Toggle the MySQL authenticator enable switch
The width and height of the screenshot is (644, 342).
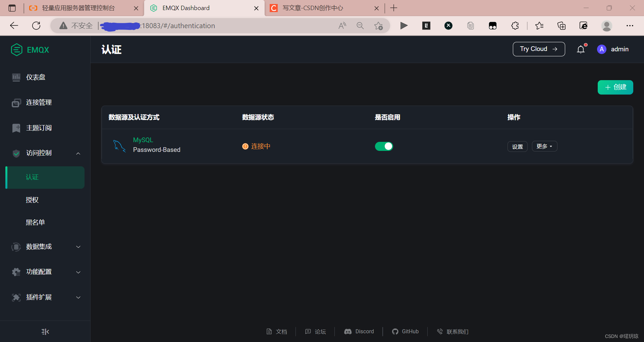pyautogui.click(x=384, y=146)
